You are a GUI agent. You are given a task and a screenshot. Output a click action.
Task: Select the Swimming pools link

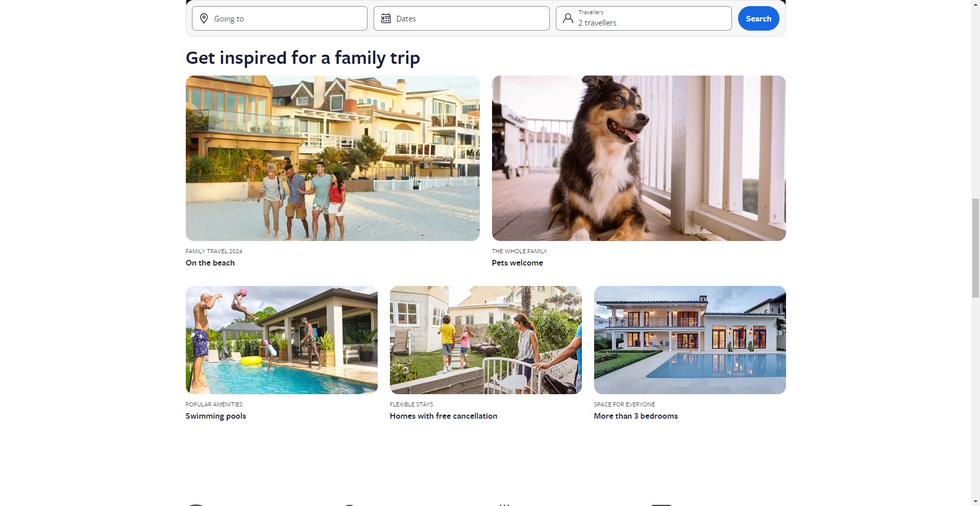(216, 416)
